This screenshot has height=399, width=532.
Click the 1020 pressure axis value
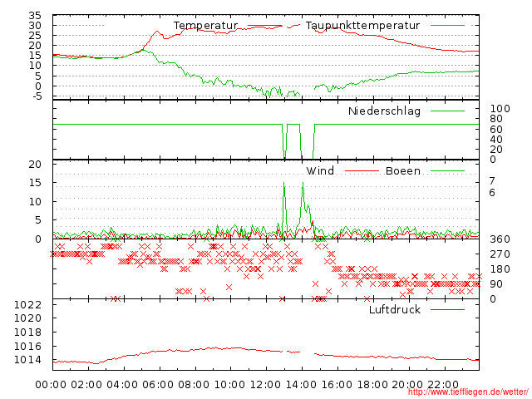coord(27,318)
